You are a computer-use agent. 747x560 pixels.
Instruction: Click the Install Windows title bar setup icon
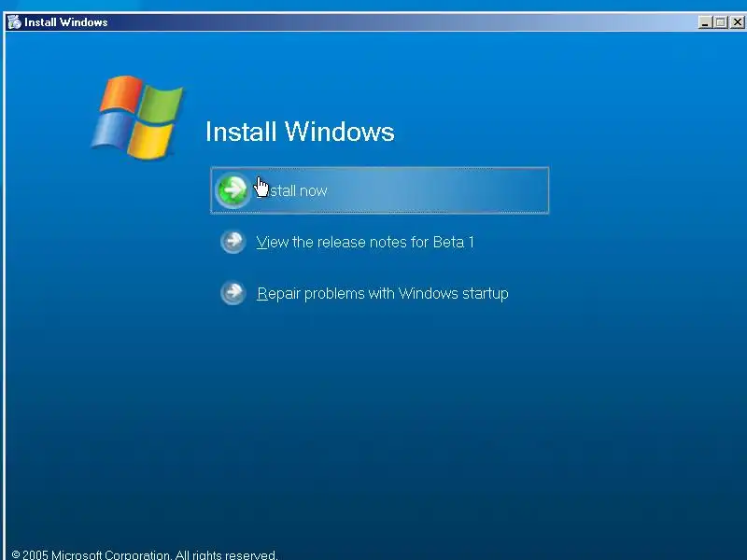coord(14,21)
